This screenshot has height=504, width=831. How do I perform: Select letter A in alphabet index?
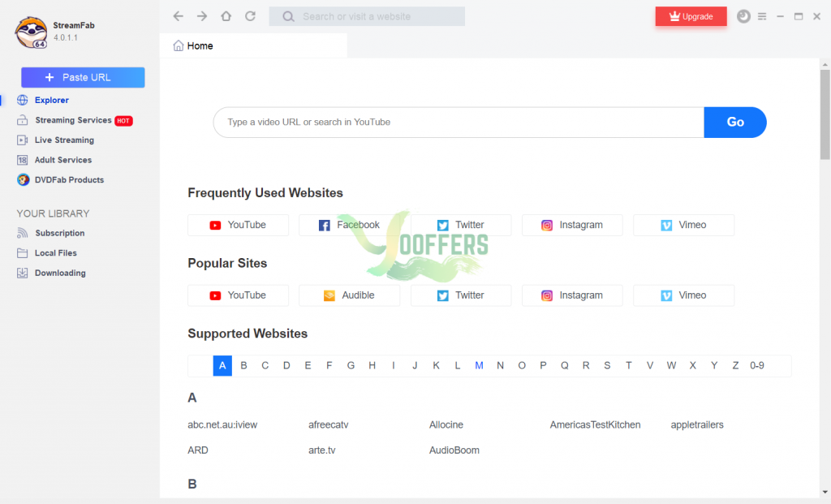pos(222,366)
